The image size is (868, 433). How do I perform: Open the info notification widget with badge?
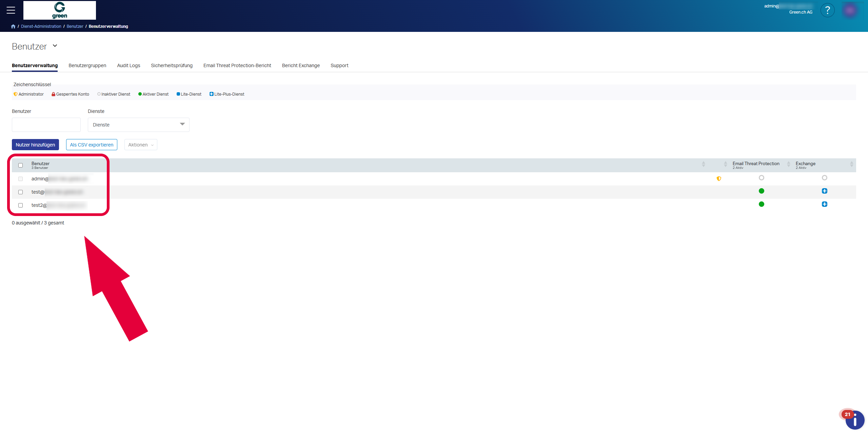[854, 420]
